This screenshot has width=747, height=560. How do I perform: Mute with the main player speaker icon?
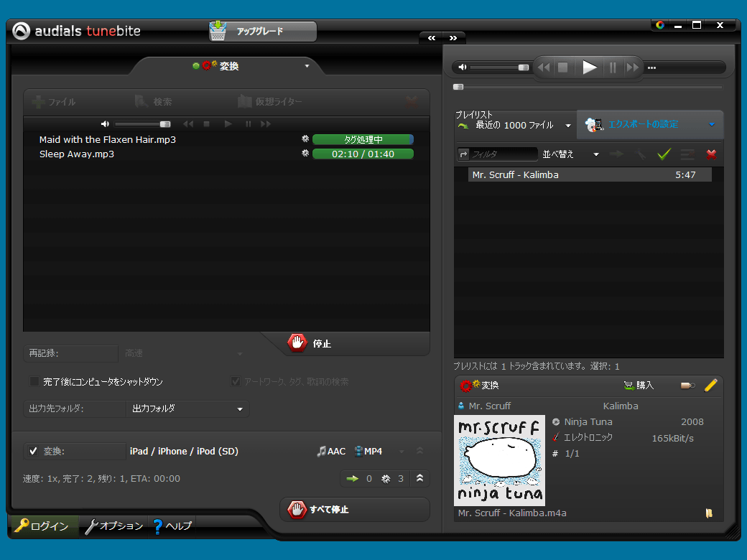pos(462,67)
